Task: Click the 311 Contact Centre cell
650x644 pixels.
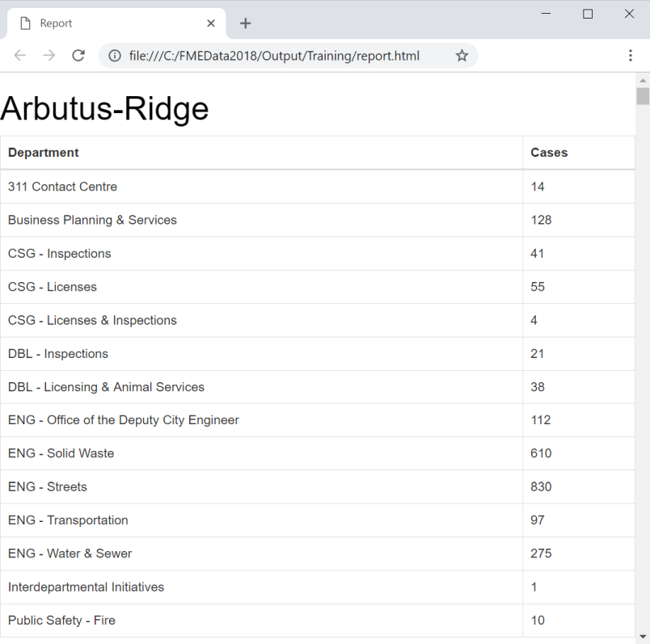Action: pyautogui.click(x=62, y=187)
